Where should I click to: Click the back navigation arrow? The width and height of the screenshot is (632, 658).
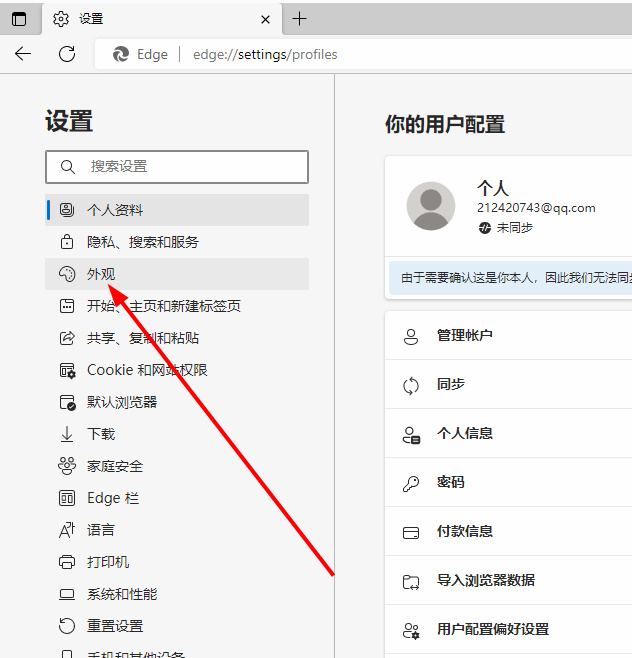23,54
